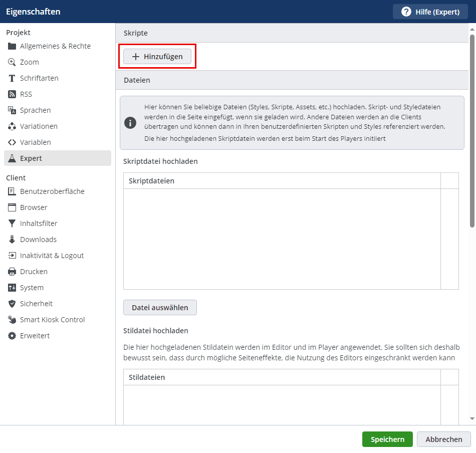Click the Variablen code brackets icon
The height and width of the screenshot is (453, 476).
coord(12,142)
